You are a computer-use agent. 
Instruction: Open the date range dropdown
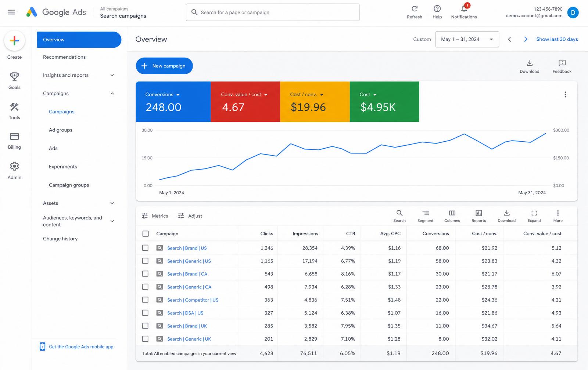click(467, 39)
